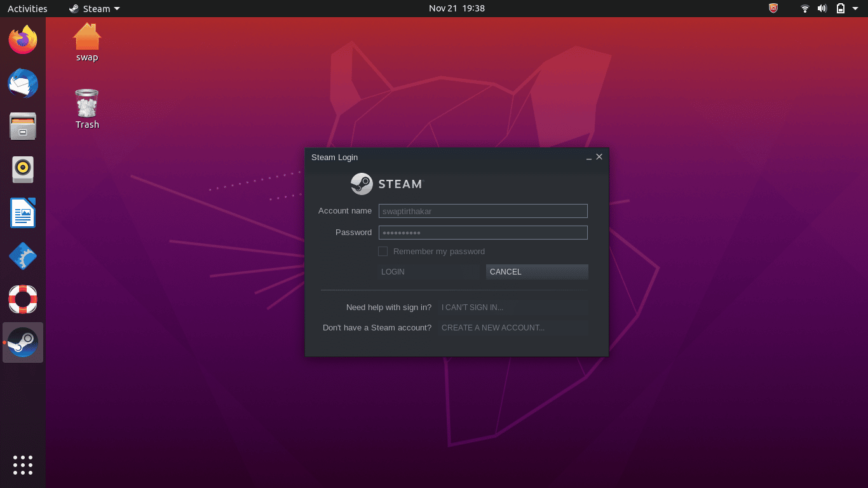Focus the Account name field
The image size is (868, 488).
(483, 211)
